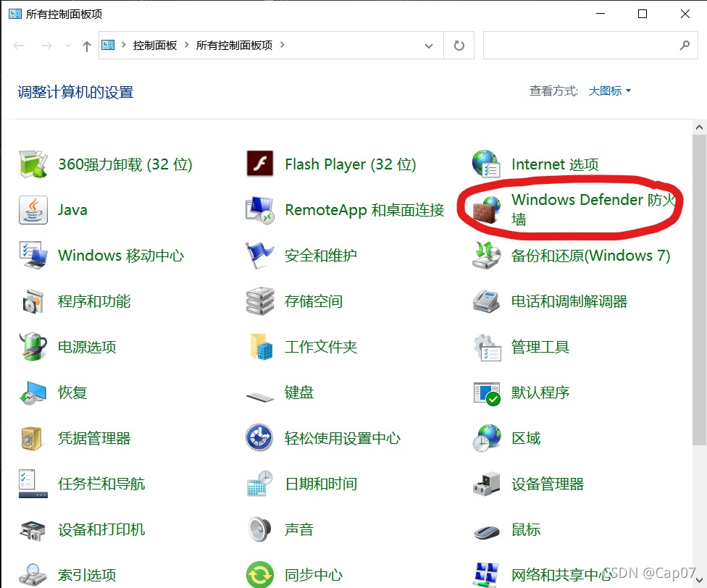Expand chevron after 所有控制面板项 breadcrumb
This screenshot has width=707, height=588.
(283, 45)
